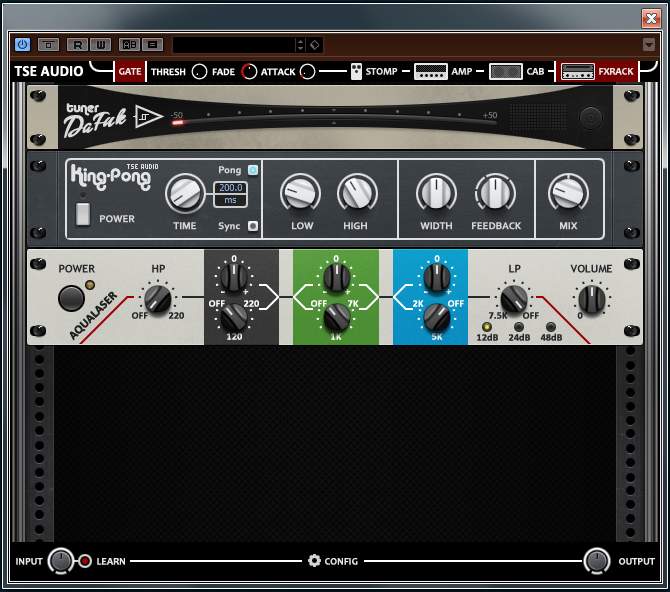Click the green mid band gain knob
Viewport: 670px width, 592px height.
(336, 277)
